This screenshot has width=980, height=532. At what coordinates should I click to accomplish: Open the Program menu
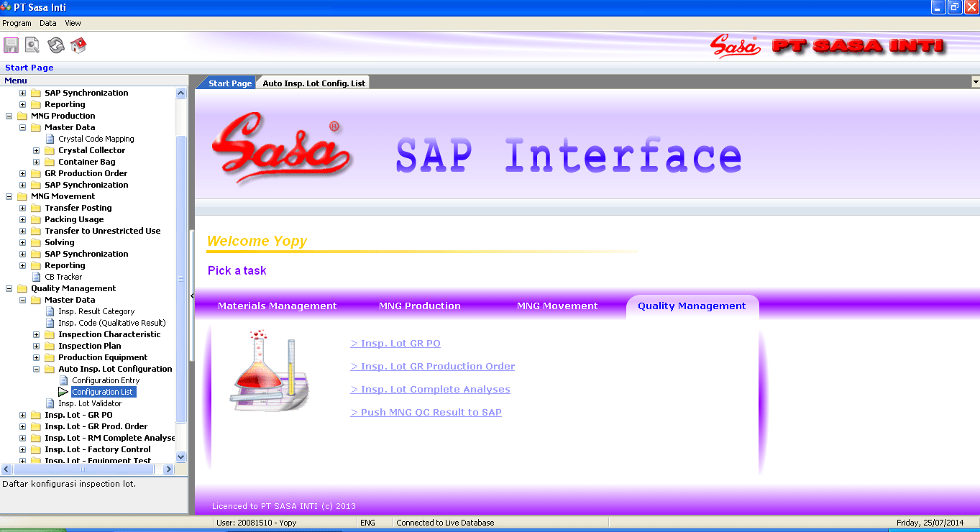click(x=17, y=23)
